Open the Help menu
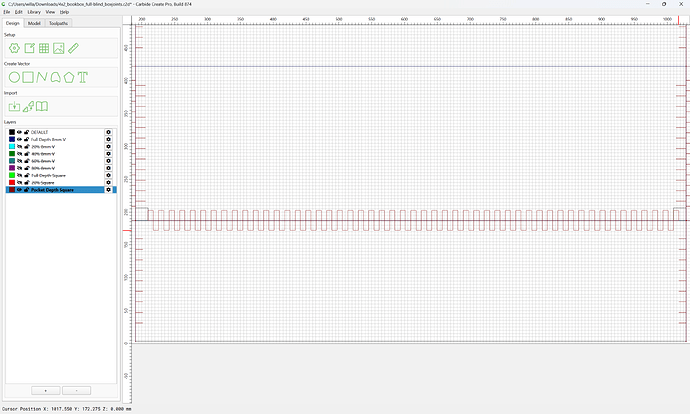The image size is (690, 414). tap(64, 12)
